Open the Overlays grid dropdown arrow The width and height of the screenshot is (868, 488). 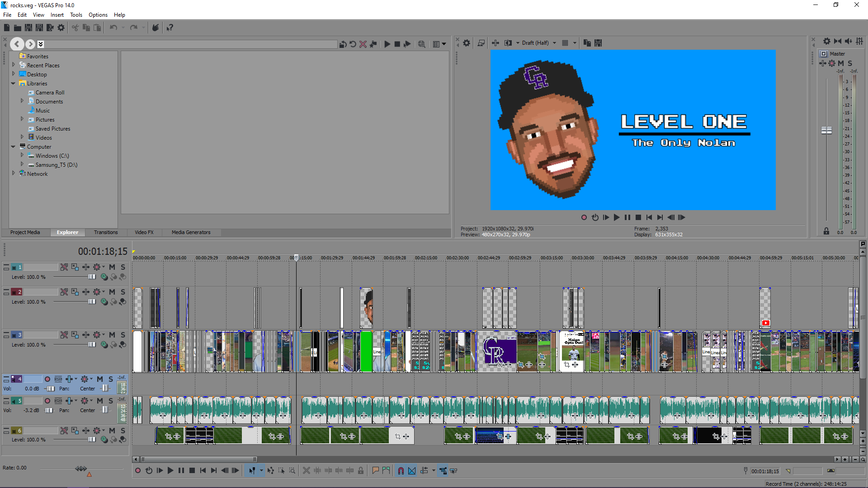pyautogui.click(x=575, y=43)
